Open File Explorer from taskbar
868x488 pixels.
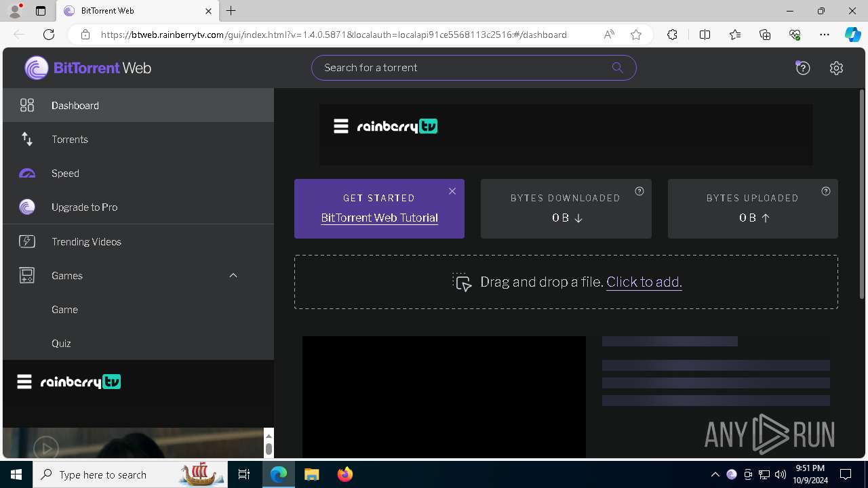311,474
